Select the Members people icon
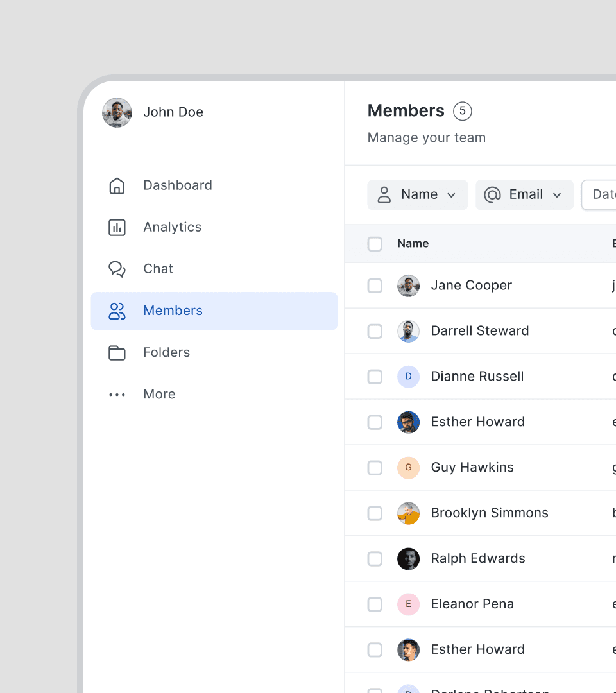The image size is (616, 693). click(x=117, y=311)
